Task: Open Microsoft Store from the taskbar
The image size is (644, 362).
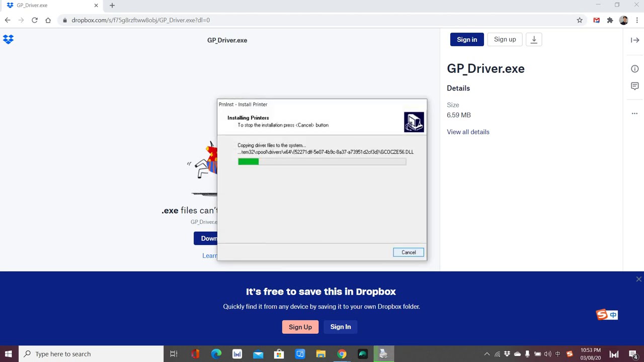Action: click(x=279, y=354)
